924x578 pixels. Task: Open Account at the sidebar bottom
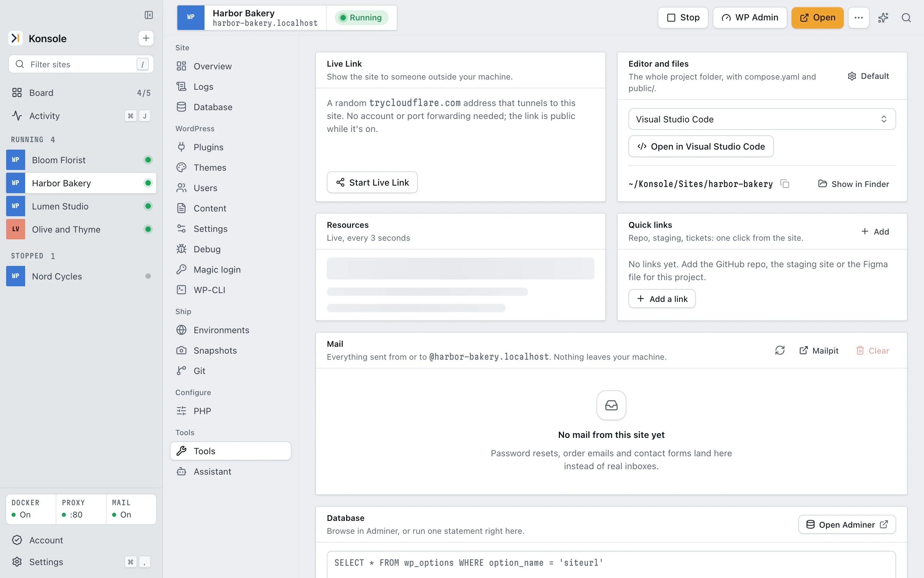pos(81,540)
